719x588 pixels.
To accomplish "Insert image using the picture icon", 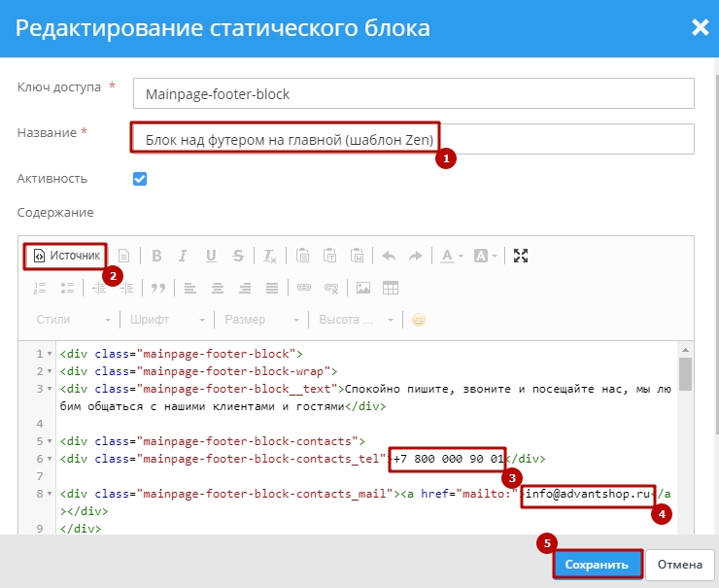I will click(x=363, y=288).
